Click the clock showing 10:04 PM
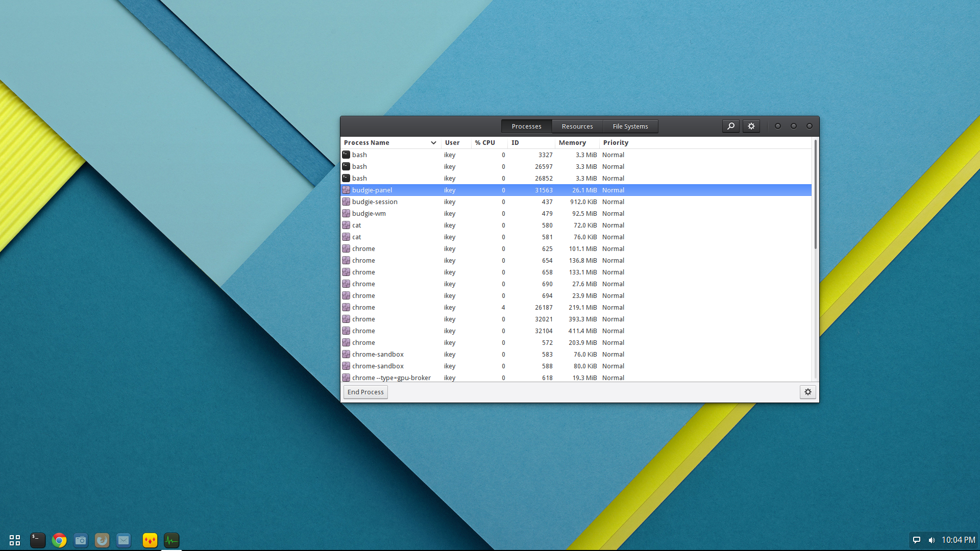 point(958,540)
